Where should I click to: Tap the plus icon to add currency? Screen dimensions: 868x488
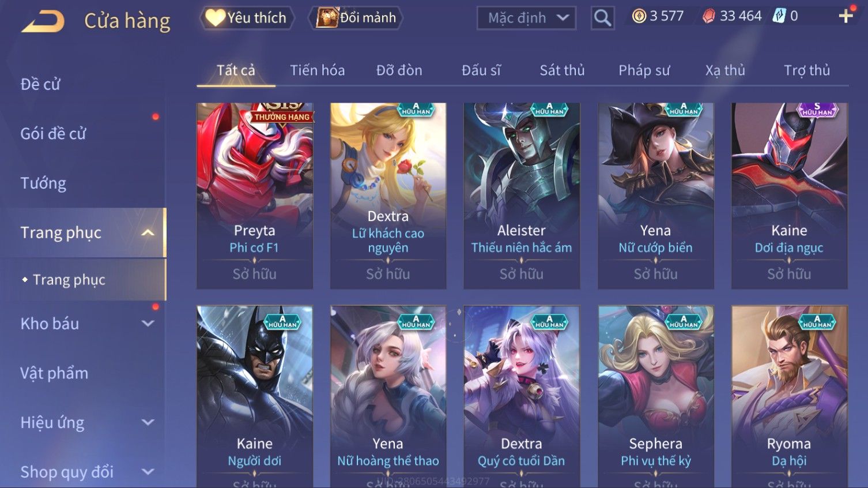(x=846, y=16)
